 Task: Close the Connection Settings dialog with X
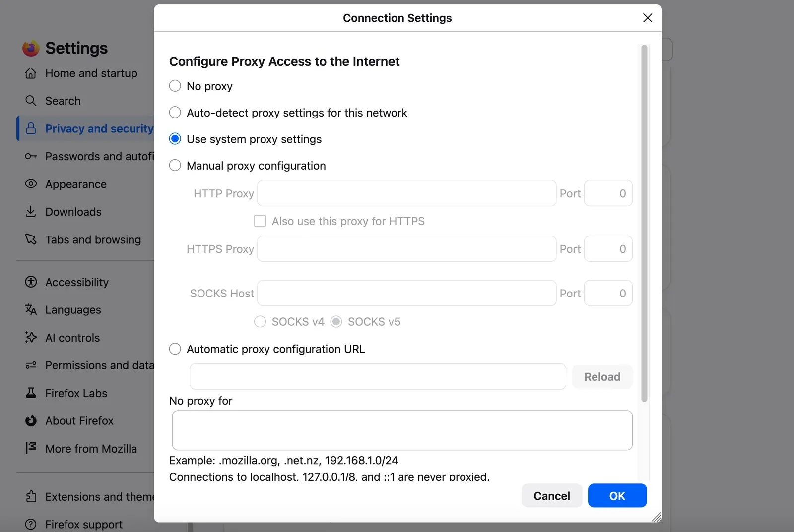click(x=648, y=18)
